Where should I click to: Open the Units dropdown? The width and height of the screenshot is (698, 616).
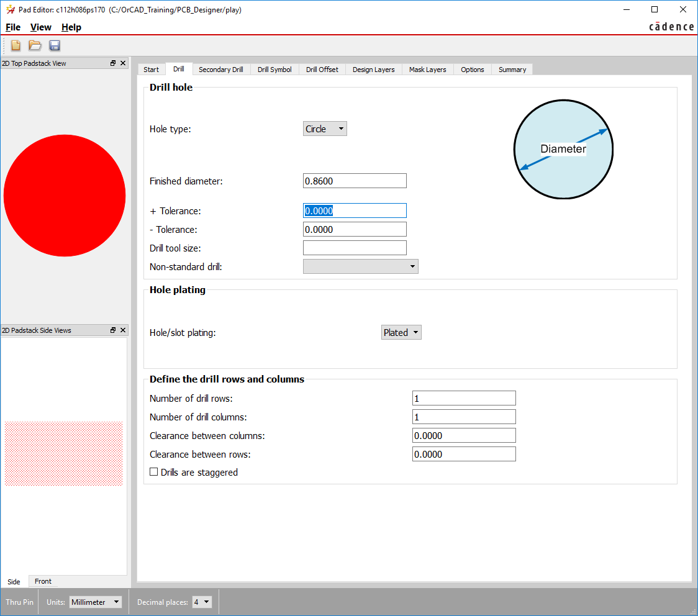coord(96,602)
